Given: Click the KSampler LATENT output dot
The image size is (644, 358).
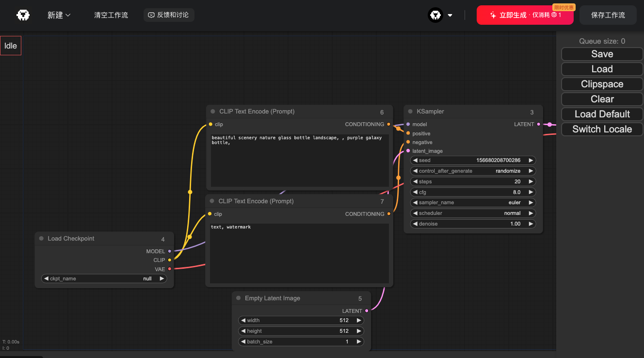Looking at the screenshot, I should tap(538, 124).
